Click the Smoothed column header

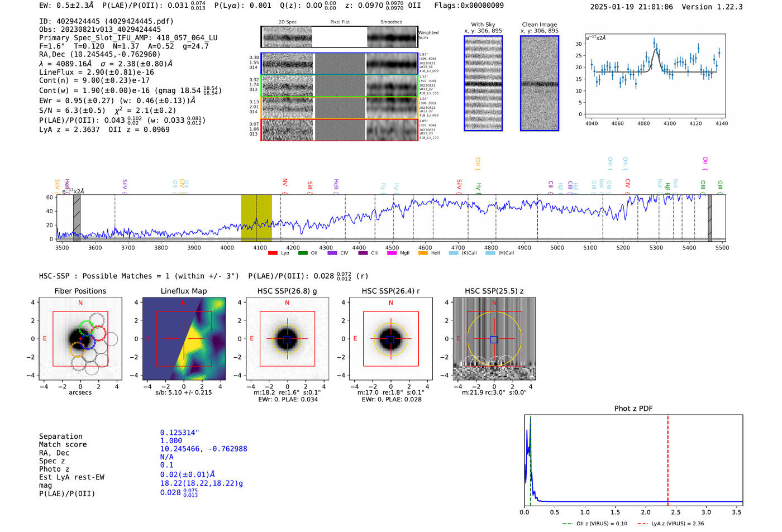click(392, 22)
